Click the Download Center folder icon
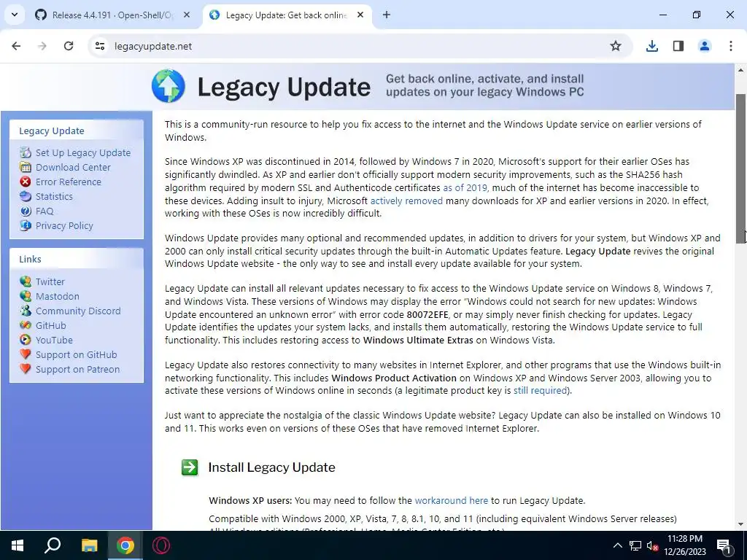Viewport: 747px width, 560px height. (x=26, y=167)
